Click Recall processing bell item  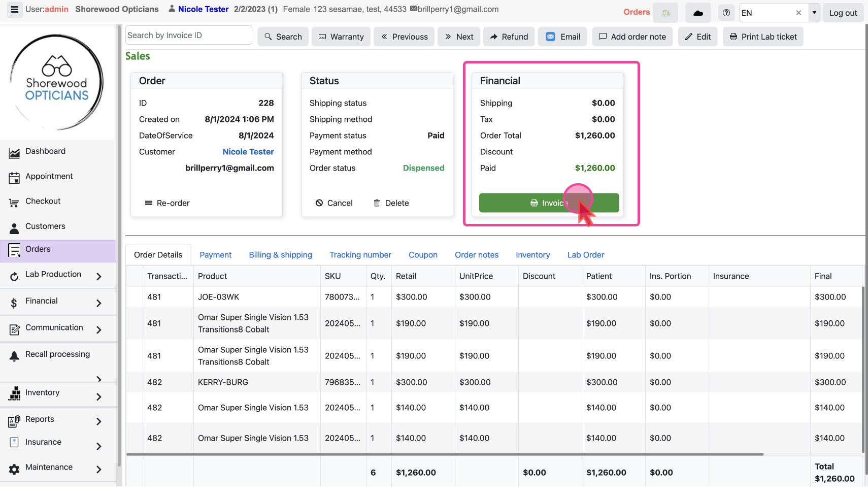tap(57, 354)
